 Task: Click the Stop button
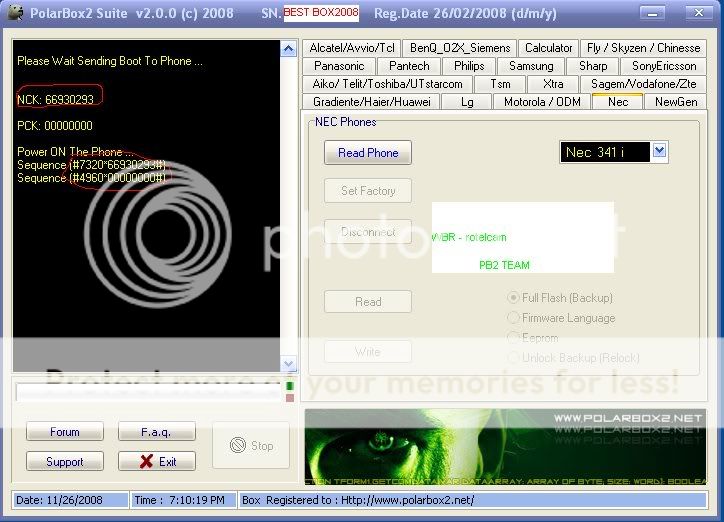[251, 445]
